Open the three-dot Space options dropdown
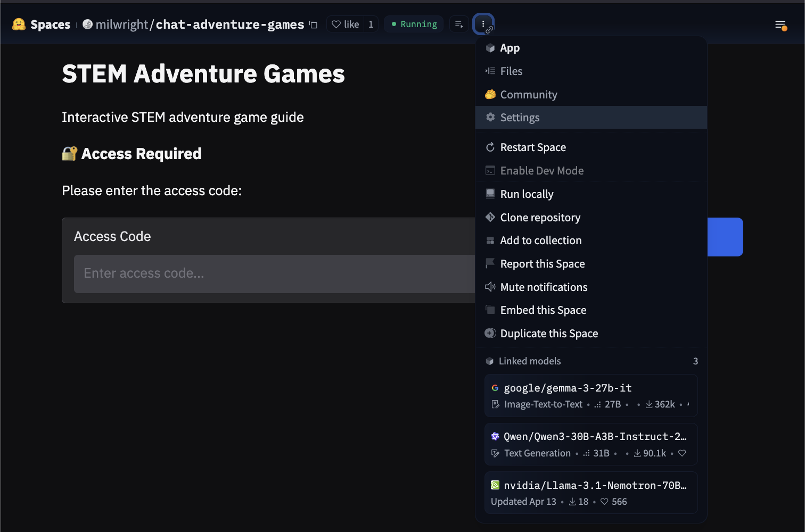Screen dimensions: 805x532 [x=483, y=23]
